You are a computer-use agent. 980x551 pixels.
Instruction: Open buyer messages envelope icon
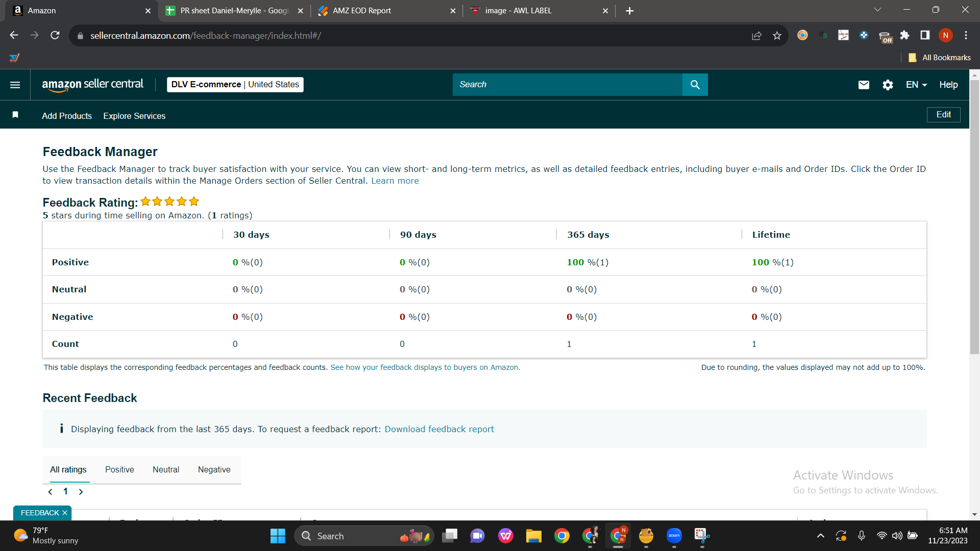tap(864, 85)
